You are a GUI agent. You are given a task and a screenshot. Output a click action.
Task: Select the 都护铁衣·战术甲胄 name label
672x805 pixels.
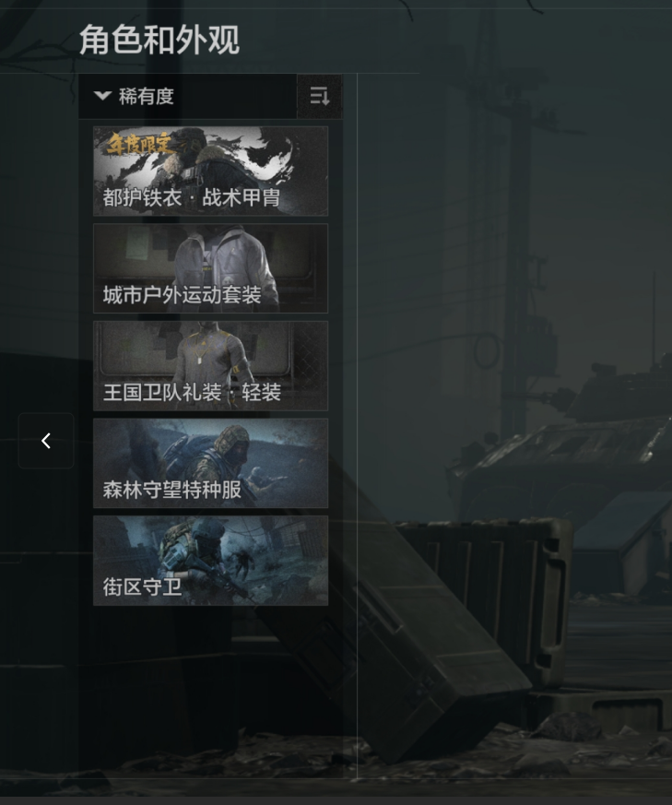192,197
